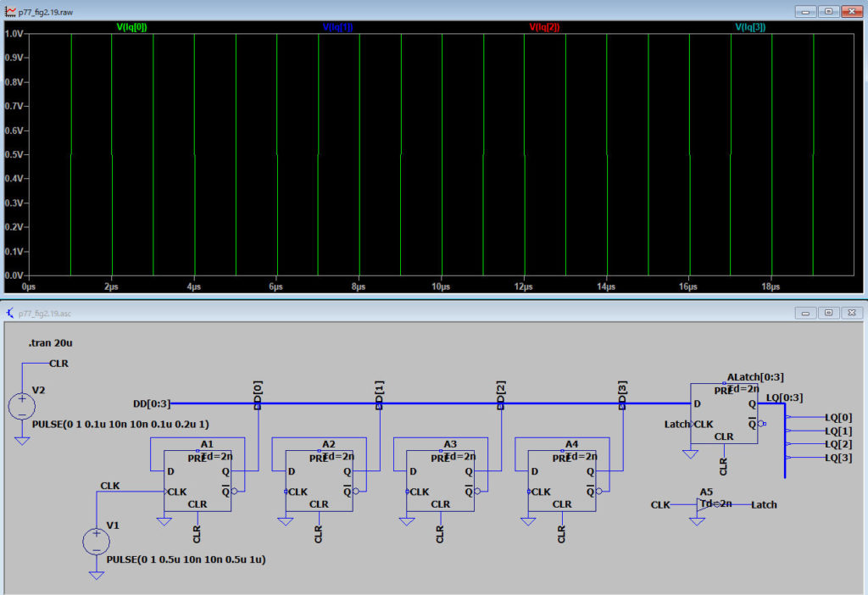The height and width of the screenshot is (595, 868).
Task: Select the V2 clear voltage source symbol
Action: click(x=22, y=406)
